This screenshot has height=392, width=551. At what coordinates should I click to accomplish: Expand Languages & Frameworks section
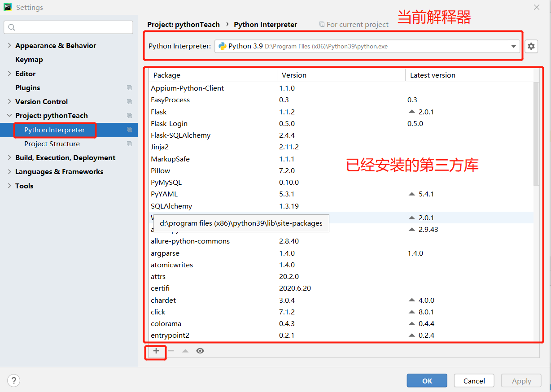(x=9, y=171)
